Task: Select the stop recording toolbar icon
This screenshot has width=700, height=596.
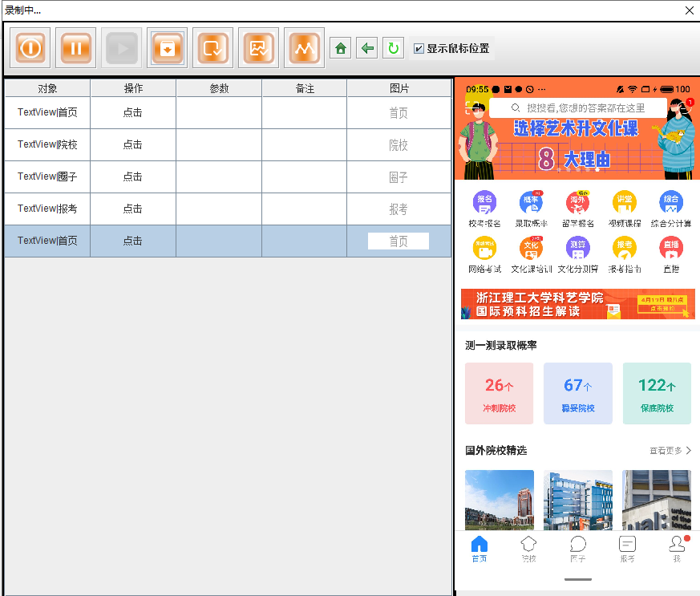Action: pyautogui.click(x=30, y=47)
